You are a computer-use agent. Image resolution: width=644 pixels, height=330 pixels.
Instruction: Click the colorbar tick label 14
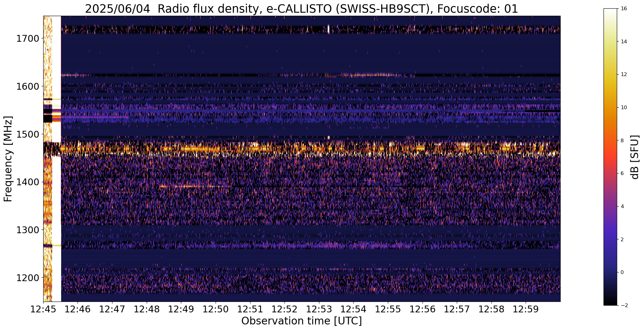click(624, 41)
